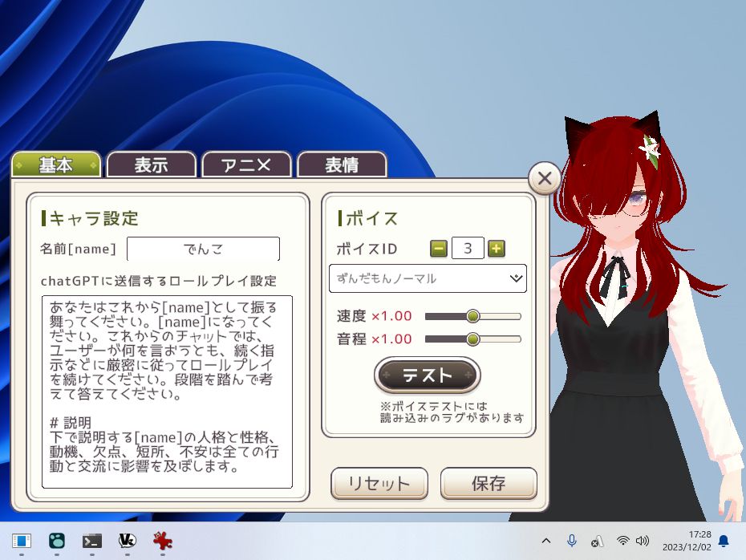Screen dimensions: 746x560
Task: Click the Vk speech-bubble icon in the taskbar
Action: pos(127,542)
